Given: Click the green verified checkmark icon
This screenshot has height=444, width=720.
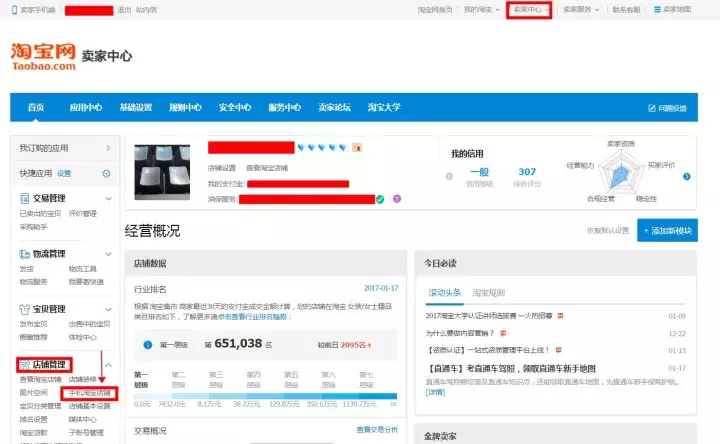Looking at the screenshot, I should (x=380, y=199).
